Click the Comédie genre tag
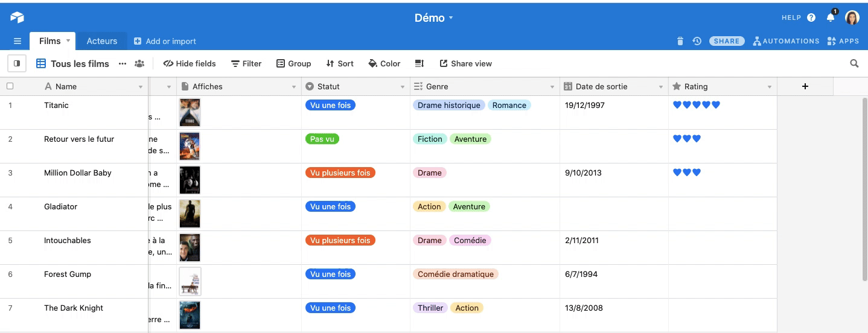Image resolution: width=868 pixels, height=333 pixels. tap(470, 240)
